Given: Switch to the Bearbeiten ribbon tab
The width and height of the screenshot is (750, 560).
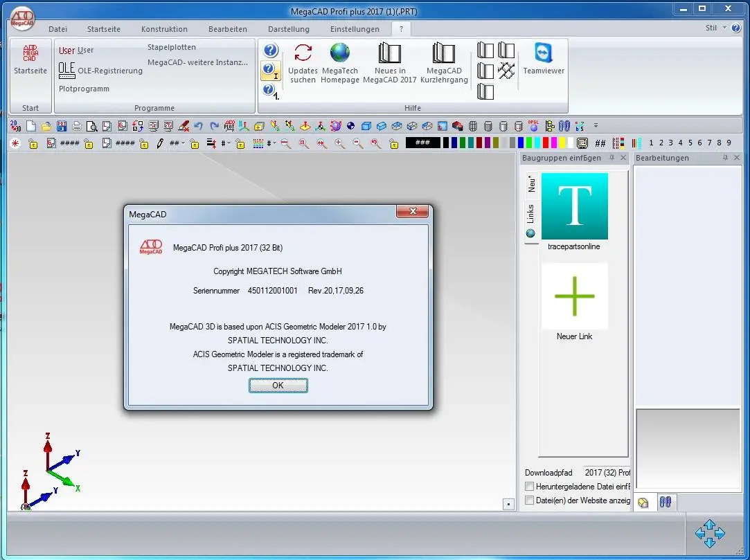Looking at the screenshot, I should tap(228, 29).
